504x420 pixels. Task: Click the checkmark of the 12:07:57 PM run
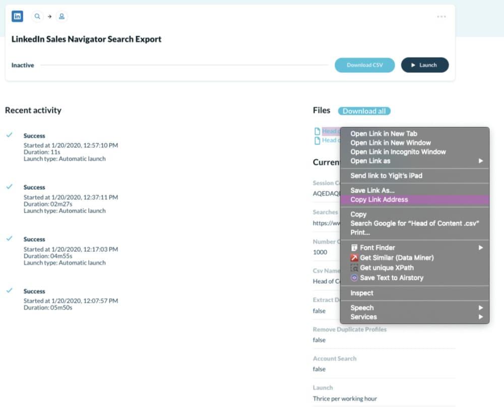click(x=9, y=290)
